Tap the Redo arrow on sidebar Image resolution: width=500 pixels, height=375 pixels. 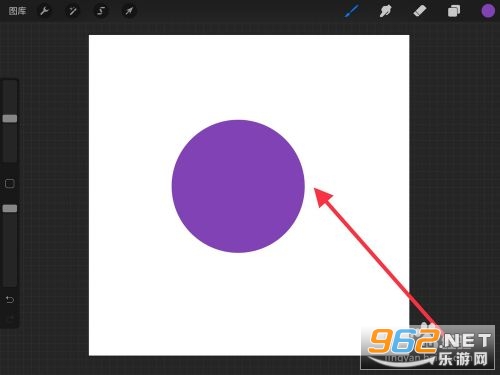point(10,319)
